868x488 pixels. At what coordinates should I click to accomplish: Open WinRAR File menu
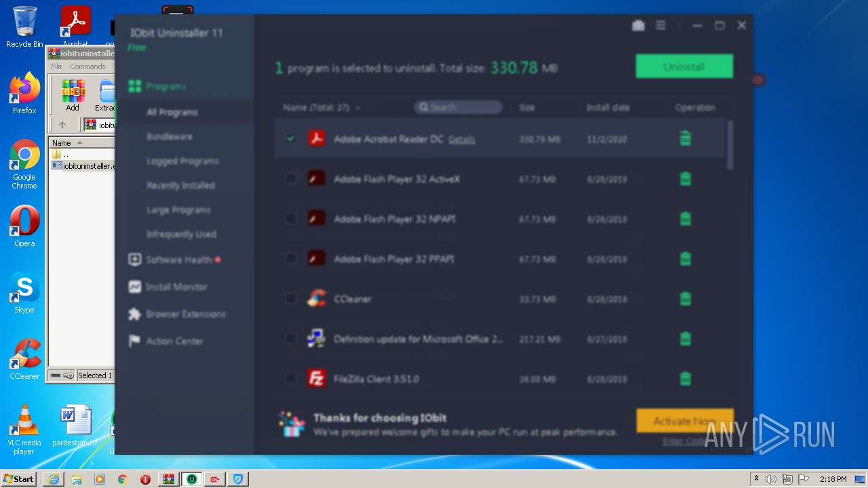[x=56, y=66]
